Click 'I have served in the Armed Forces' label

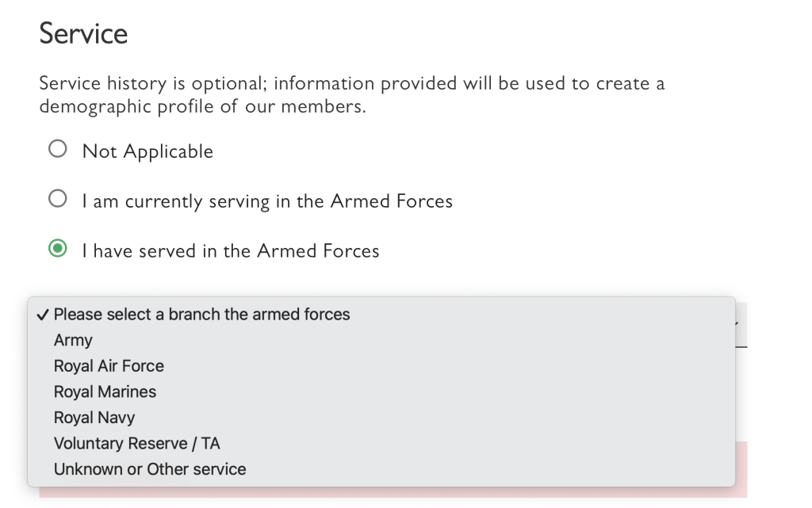point(231,251)
